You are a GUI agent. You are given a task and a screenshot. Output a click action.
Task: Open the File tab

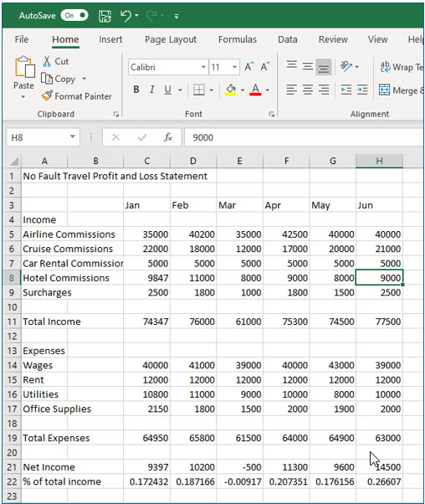point(22,39)
